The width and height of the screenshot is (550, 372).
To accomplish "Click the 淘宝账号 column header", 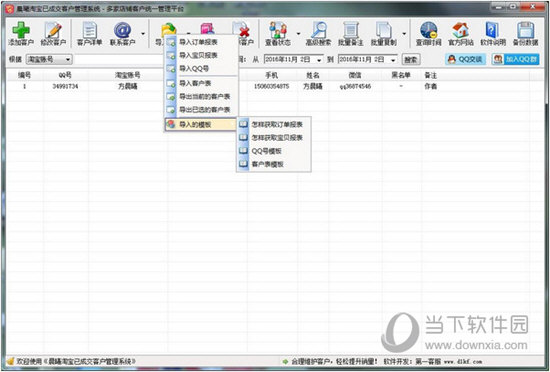I will coord(127,75).
